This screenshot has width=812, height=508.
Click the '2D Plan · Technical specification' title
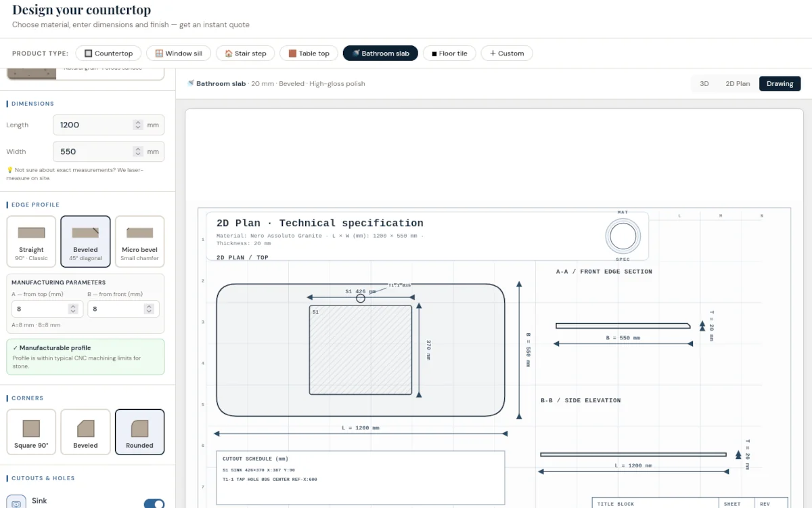320,223
